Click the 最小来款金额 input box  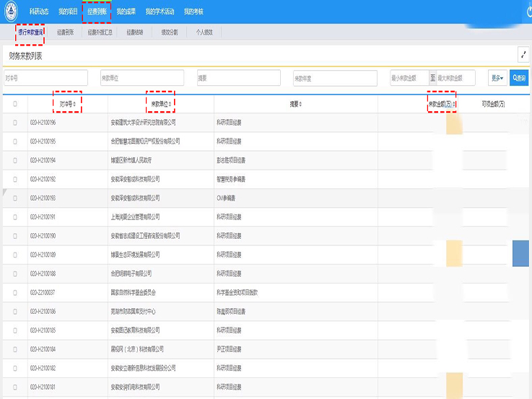click(409, 78)
